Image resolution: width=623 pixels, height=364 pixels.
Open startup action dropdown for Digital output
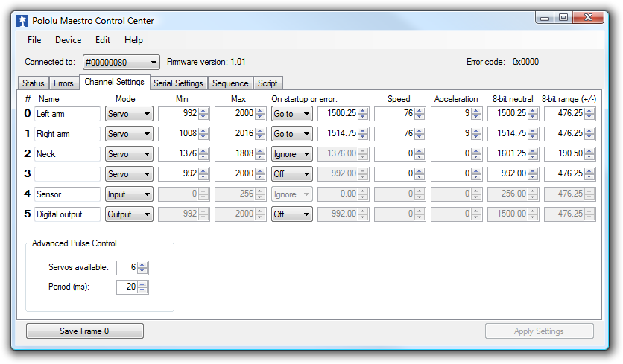(x=291, y=214)
